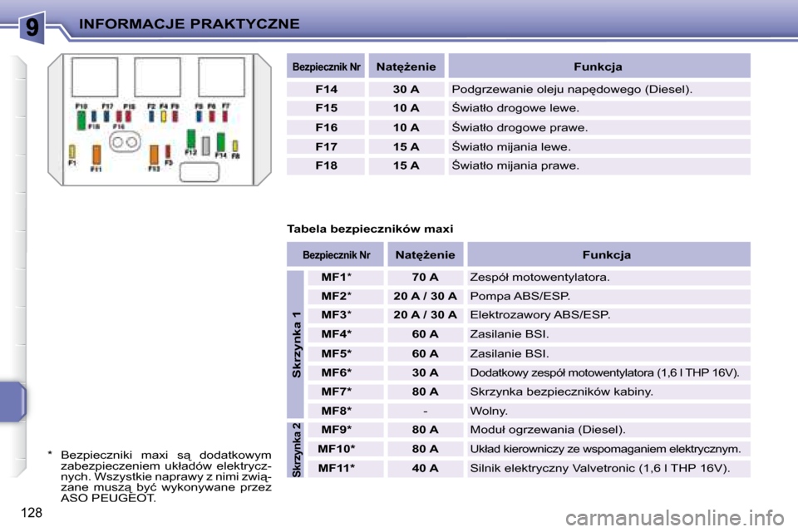Click the MF7* fuse number cell
Image resolution: width=798 pixels, height=532 pixels.
point(337,391)
